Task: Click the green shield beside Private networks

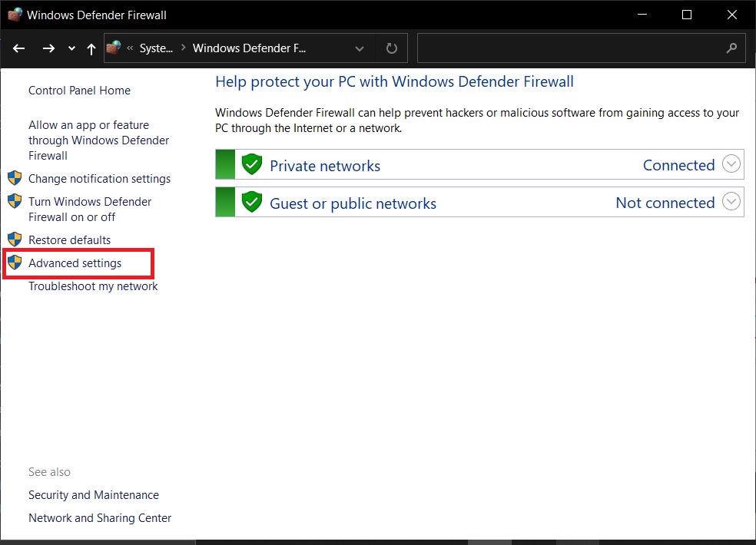Action: point(252,165)
